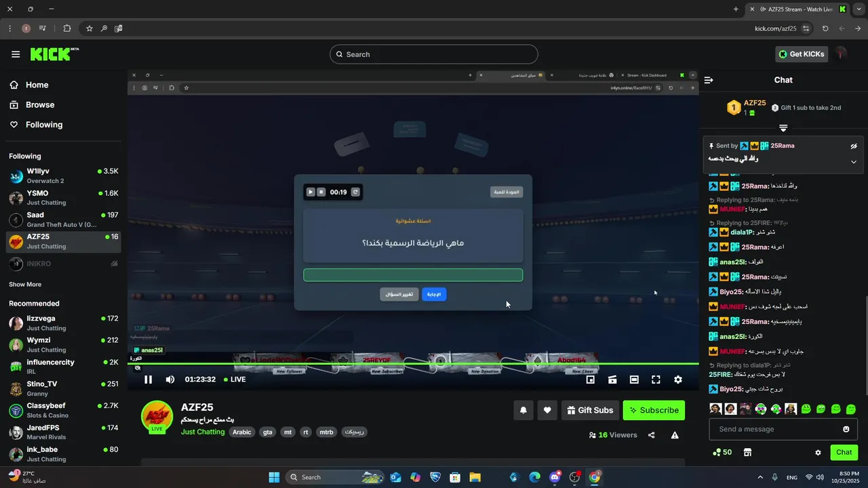Share the AZF25 stream
Screen dimensions: 868x488
click(652, 435)
